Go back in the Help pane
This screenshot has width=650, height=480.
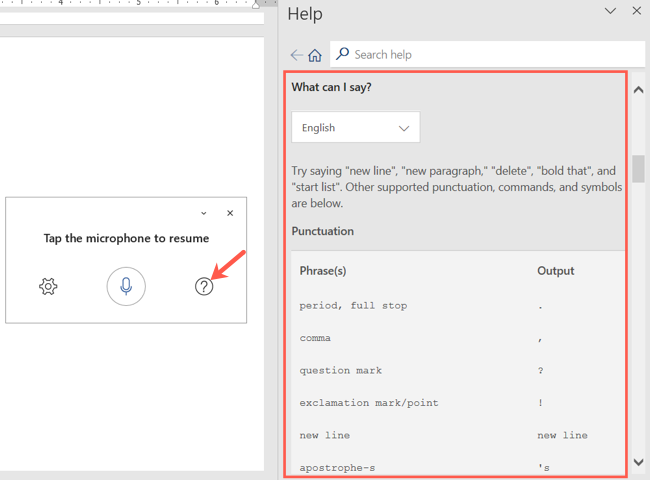click(296, 55)
